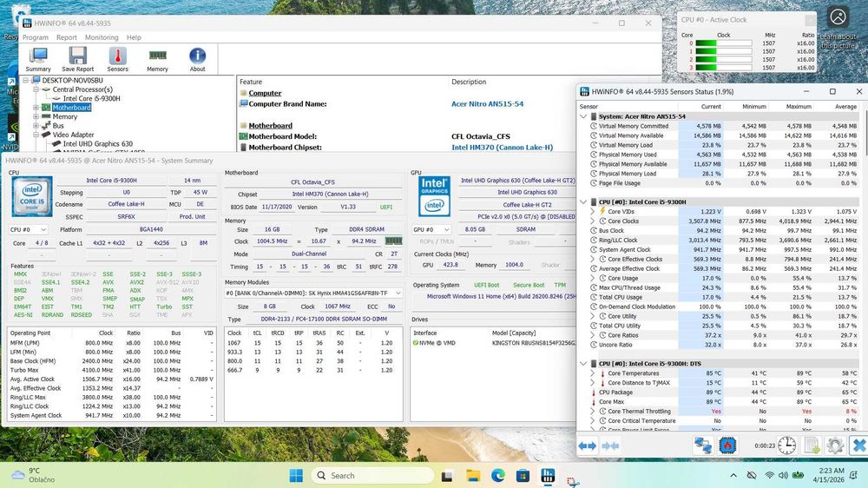Viewport: 868px width, 488px height.
Task: Collapse the Video Adapter tree node
Action: click(x=36, y=135)
